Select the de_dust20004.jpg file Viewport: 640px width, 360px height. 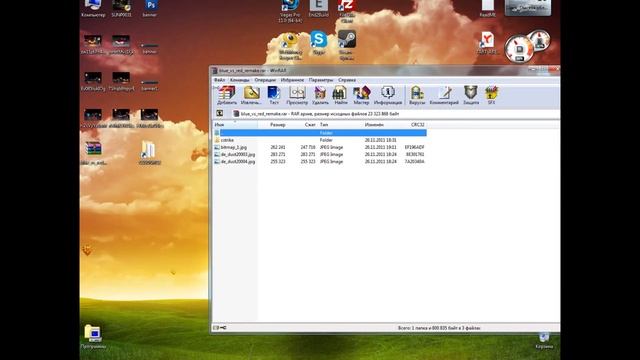(x=320, y=162)
